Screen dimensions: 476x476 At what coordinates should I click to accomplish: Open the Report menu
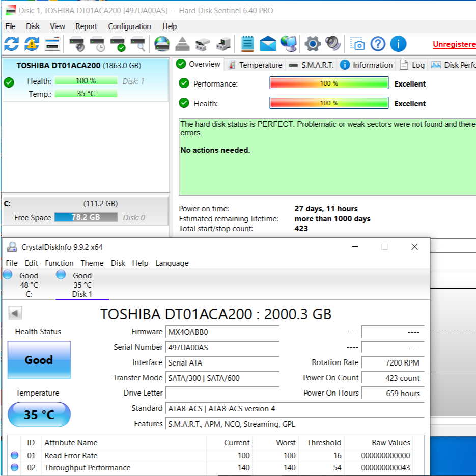[x=86, y=26]
